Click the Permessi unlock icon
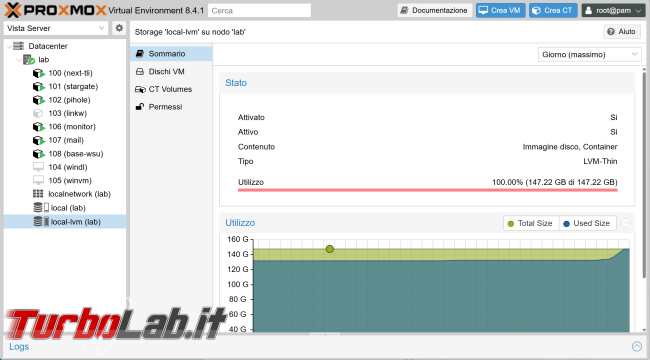Image resolution: width=650 pixels, height=360 pixels. (x=140, y=107)
